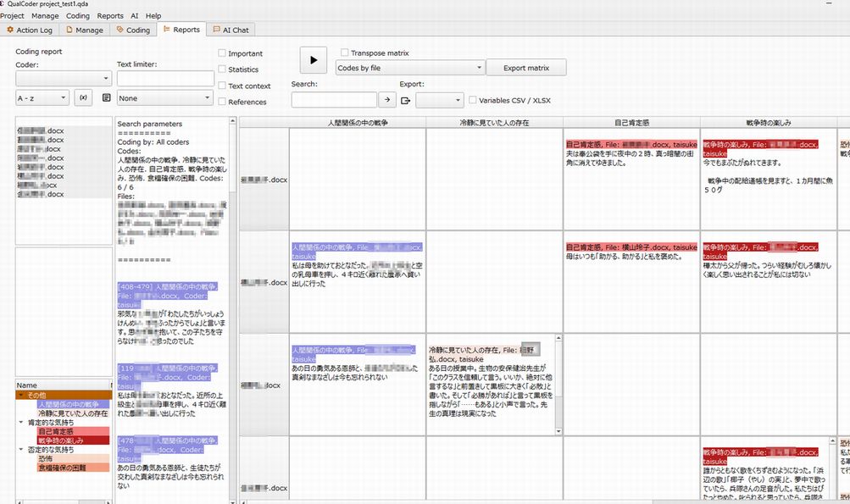Click the 人間関係の中の戦争 column header
The height and width of the screenshot is (504, 850).
[358, 123]
